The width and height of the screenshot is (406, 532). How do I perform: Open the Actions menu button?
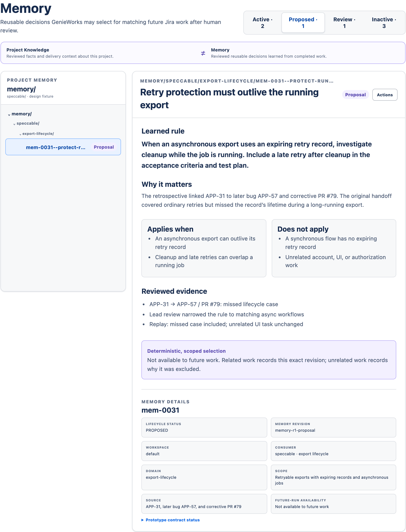click(385, 95)
